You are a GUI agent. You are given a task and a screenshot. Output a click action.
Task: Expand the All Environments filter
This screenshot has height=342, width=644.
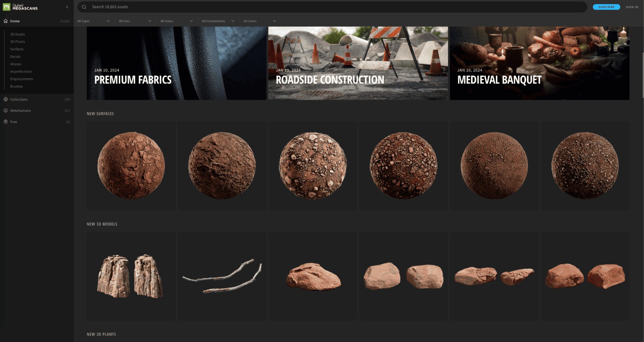[218, 21]
